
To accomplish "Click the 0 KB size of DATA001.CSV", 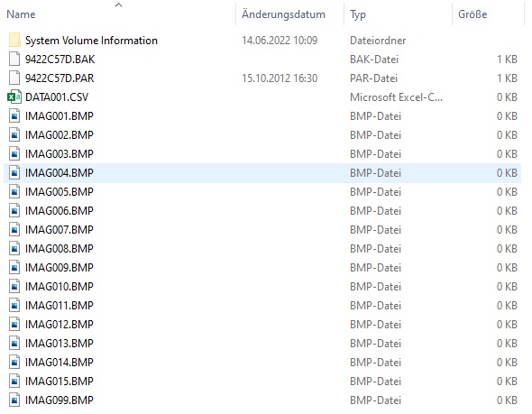I will click(508, 97).
